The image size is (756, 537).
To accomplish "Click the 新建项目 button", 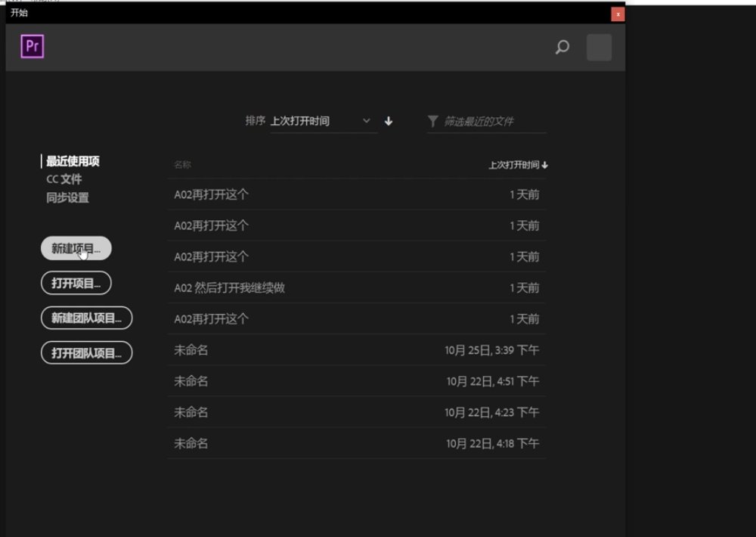I will pyautogui.click(x=75, y=247).
